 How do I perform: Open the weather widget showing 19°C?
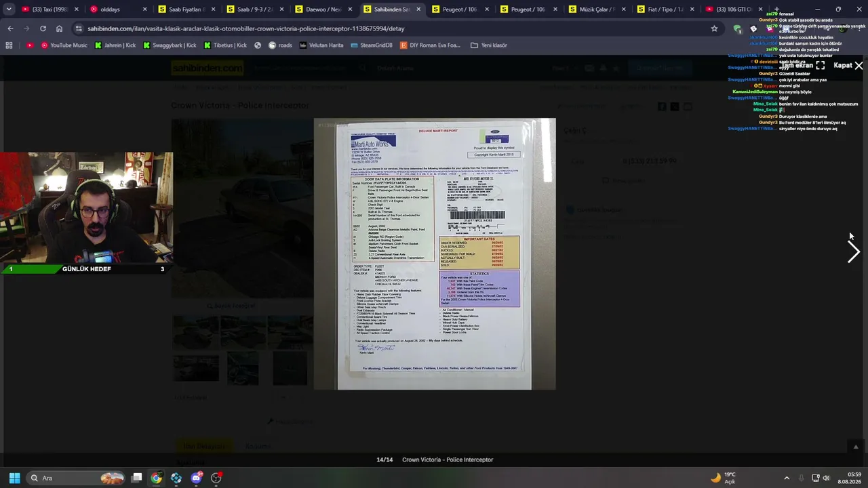tap(723, 478)
